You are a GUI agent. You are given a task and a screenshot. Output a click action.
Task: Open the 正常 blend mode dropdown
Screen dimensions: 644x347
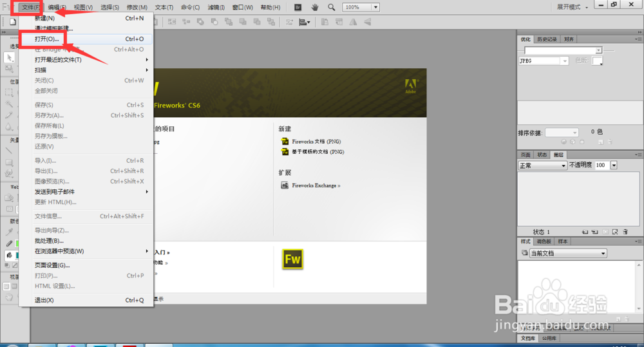coord(542,165)
